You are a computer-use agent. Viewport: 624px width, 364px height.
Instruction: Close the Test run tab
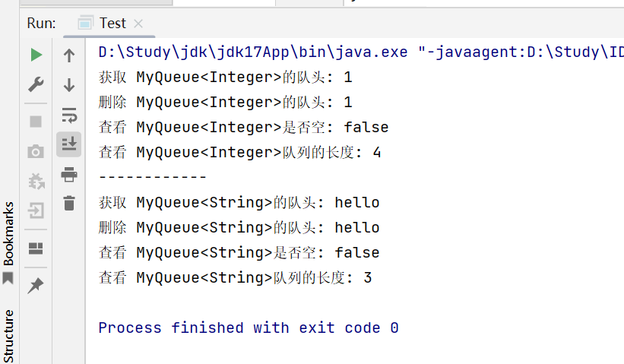click(138, 24)
